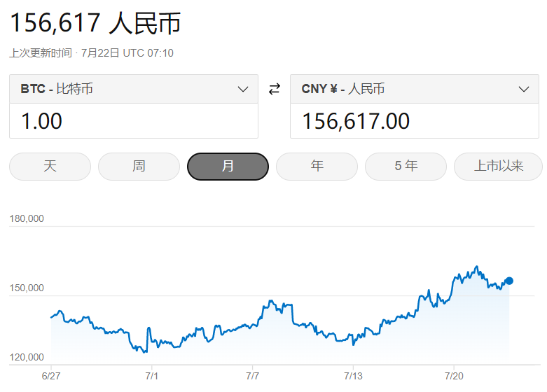This screenshot has width=547, height=392.
Task: Click the swap currencies arrows icon
Action: tap(274, 89)
